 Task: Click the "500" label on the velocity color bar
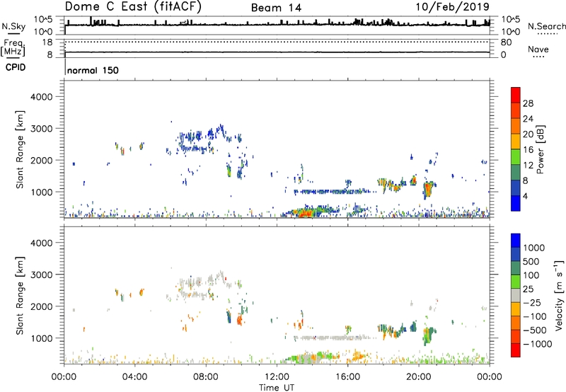[x=531, y=261]
